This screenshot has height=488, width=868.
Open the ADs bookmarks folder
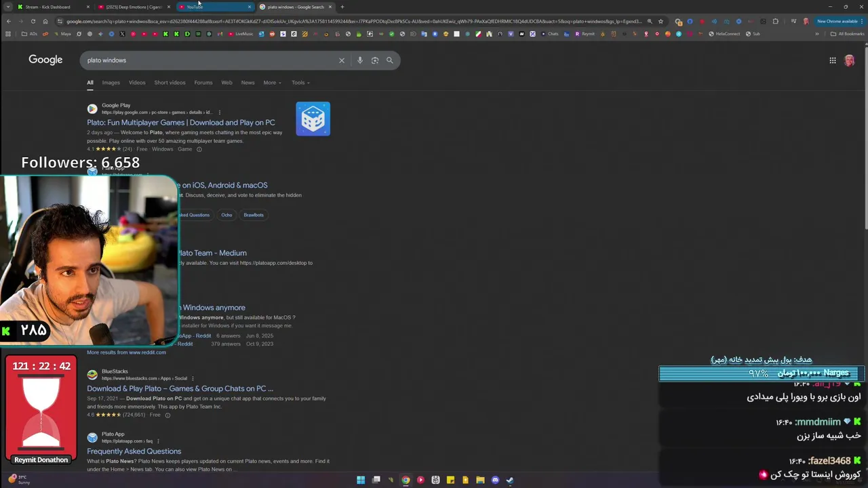tap(30, 34)
